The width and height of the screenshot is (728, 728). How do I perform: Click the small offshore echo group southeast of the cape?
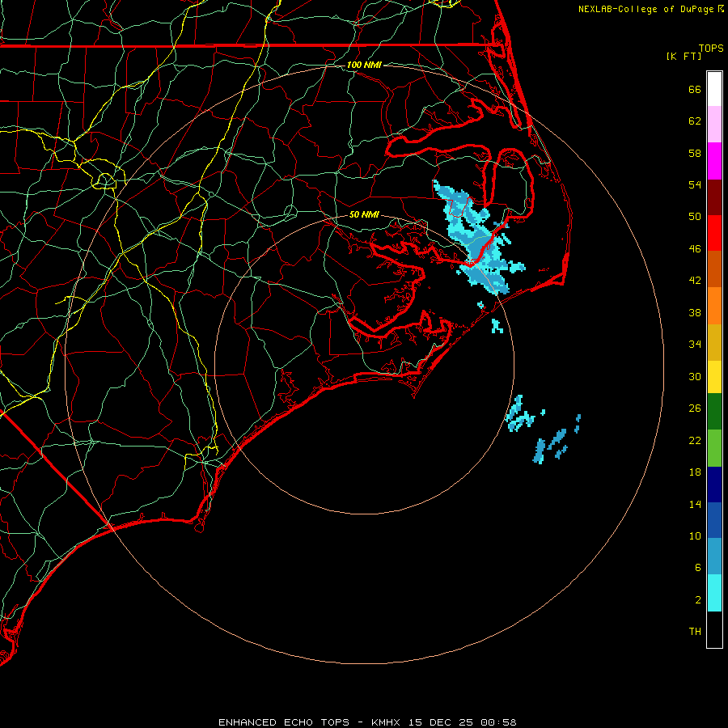(x=541, y=430)
